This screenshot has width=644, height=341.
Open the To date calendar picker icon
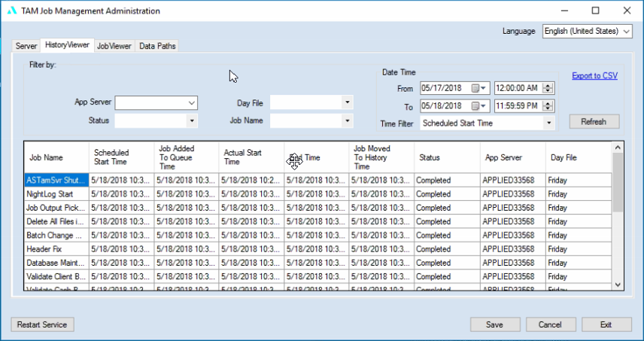tap(478, 106)
